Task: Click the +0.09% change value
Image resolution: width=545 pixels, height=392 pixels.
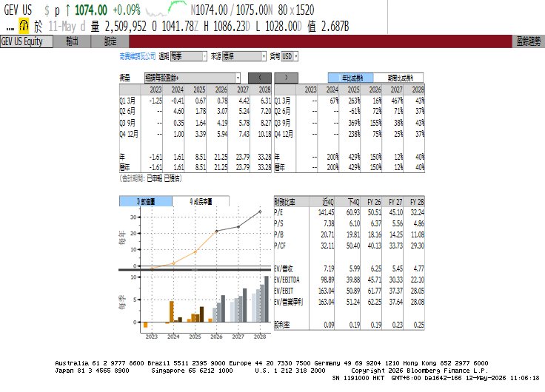Action: click(x=127, y=10)
